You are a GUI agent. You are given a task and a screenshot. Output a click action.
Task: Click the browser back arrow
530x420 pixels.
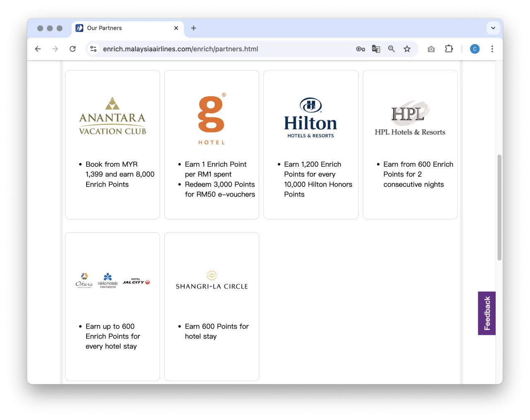tap(38, 49)
